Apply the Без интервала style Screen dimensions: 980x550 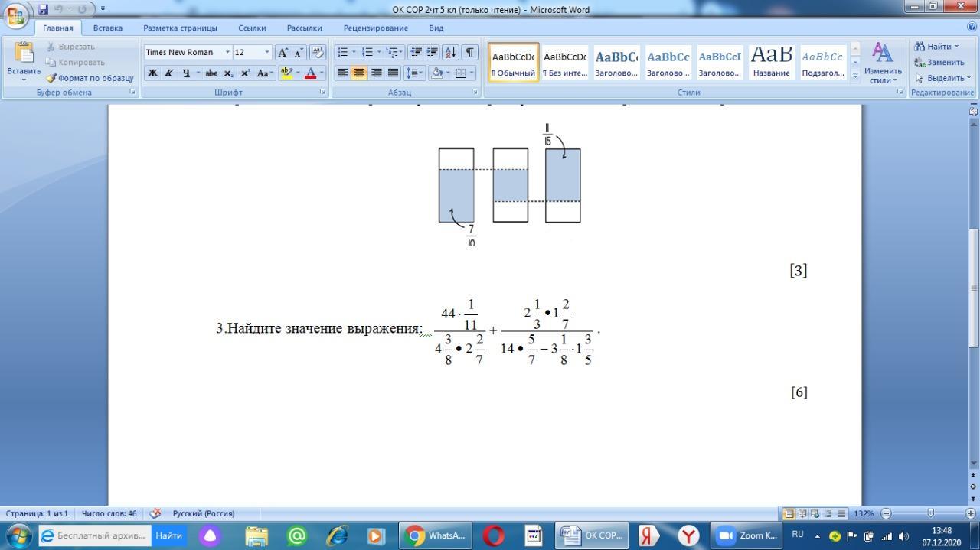pos(565,62)
